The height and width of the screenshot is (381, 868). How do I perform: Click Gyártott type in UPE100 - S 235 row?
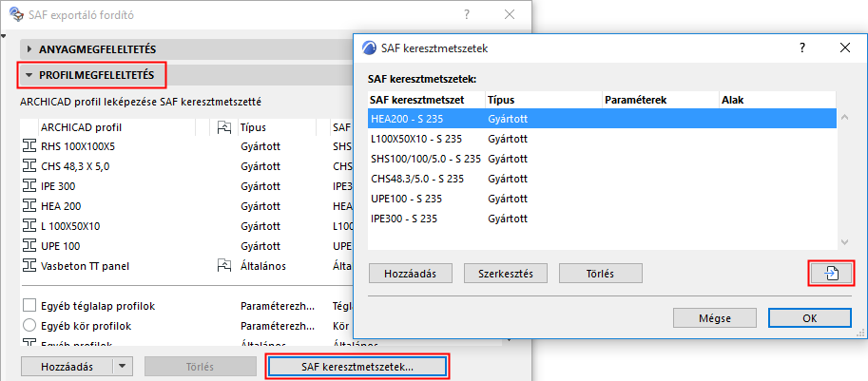point(508,199)
